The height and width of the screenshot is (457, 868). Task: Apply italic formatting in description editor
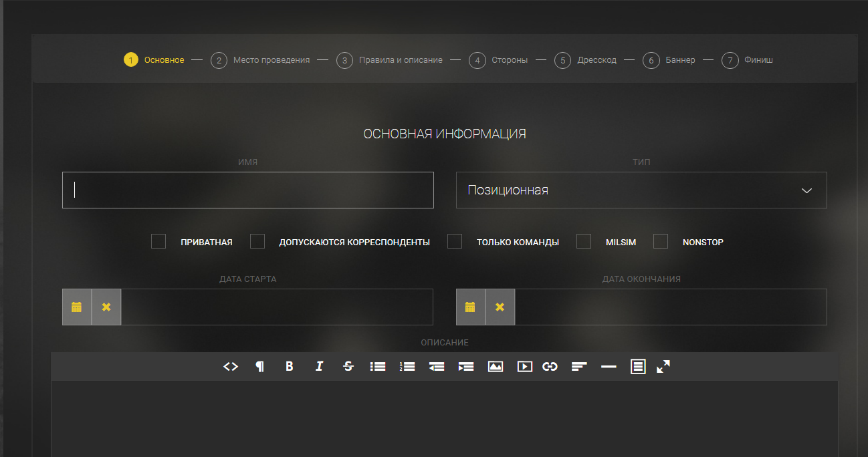[x=319, y=366]
